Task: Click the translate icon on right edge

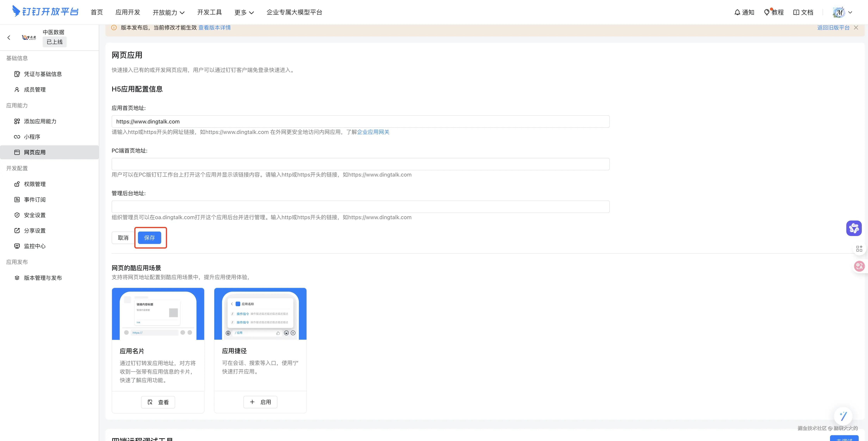Action: pos(859,266)
